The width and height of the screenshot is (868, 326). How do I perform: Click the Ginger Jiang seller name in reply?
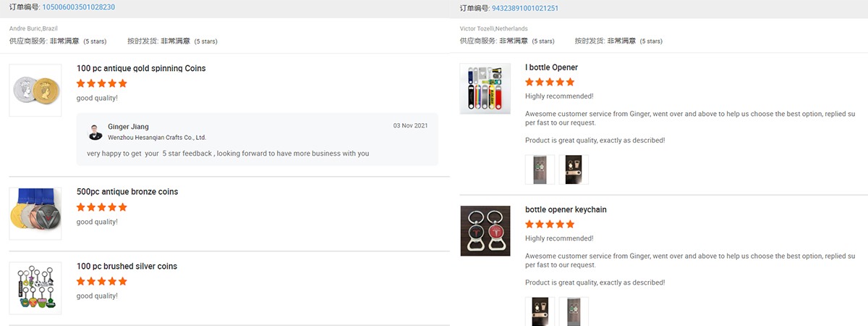coord(128,127)
